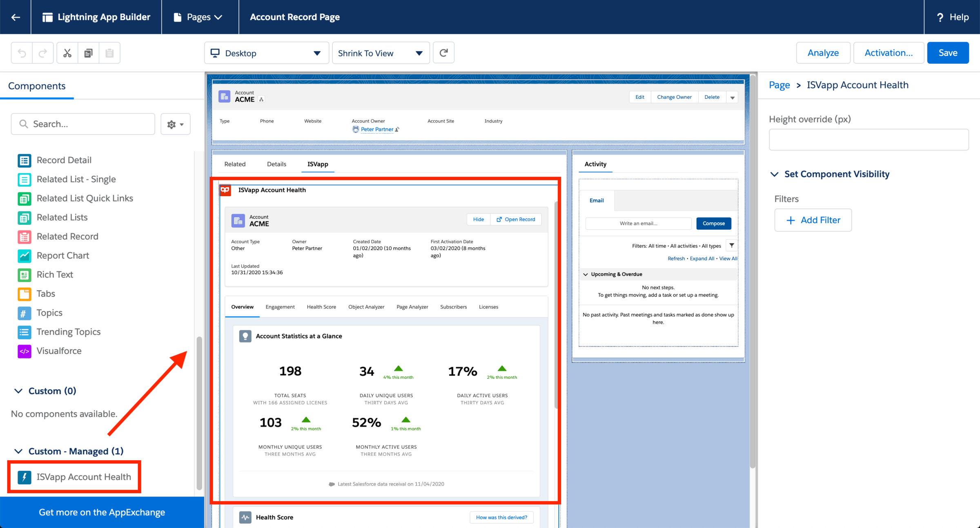Click How was this derived? button
Screen dimensions: 980x528
501,517
